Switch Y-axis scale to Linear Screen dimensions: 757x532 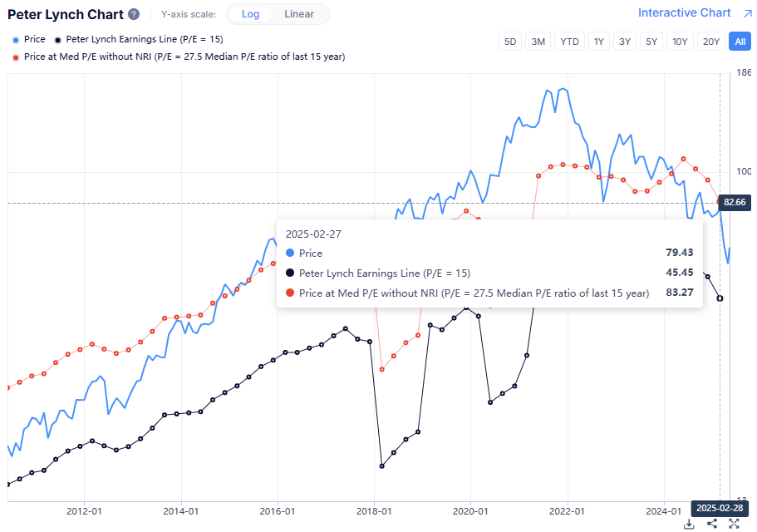tap(299, 14)
